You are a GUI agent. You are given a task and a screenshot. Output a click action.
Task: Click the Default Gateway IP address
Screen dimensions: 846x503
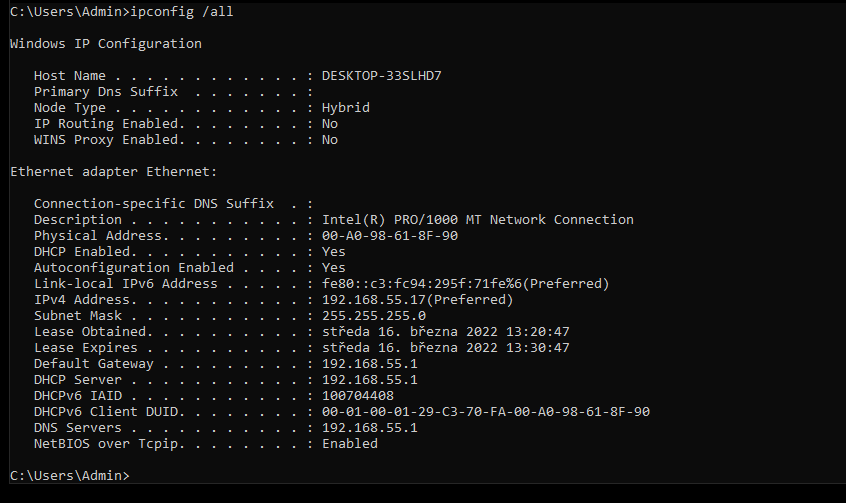(369, 363)
